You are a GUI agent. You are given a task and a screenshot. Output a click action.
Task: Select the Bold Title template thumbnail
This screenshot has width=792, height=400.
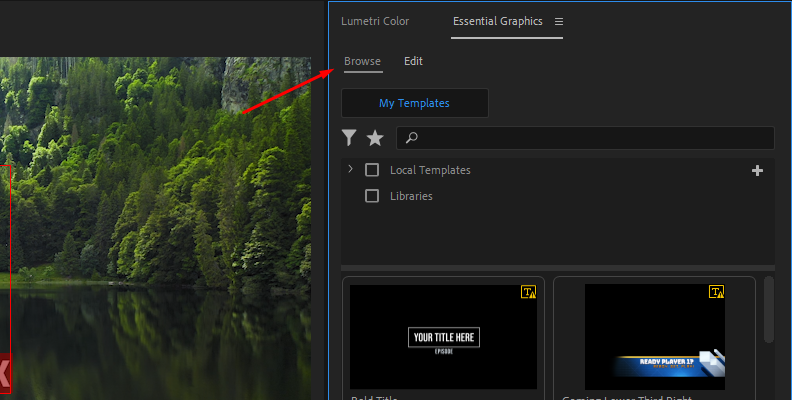(x=443, y=336)
